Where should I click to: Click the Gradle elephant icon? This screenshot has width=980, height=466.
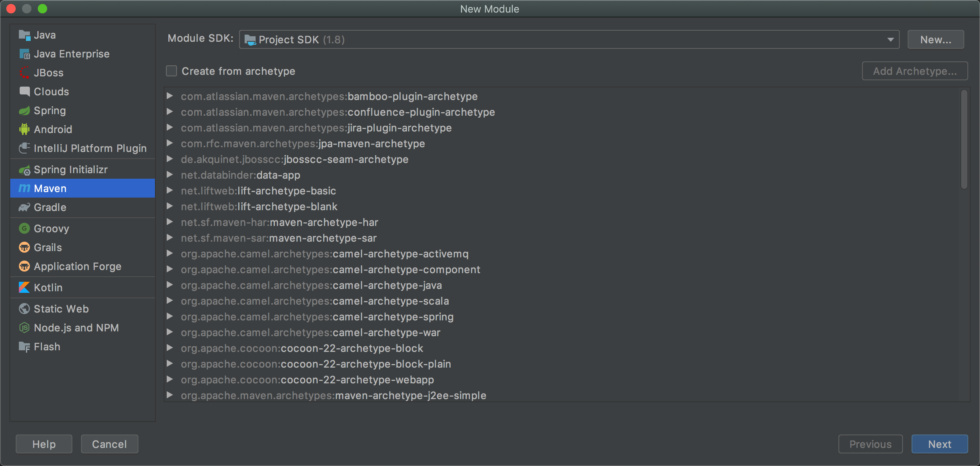24,207
